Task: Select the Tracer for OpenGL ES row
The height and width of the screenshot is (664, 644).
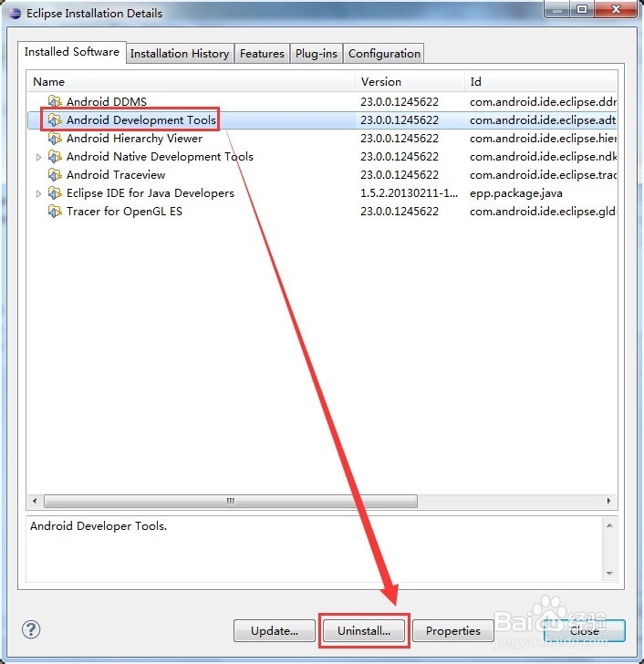Action: click(x=322, y=212)
